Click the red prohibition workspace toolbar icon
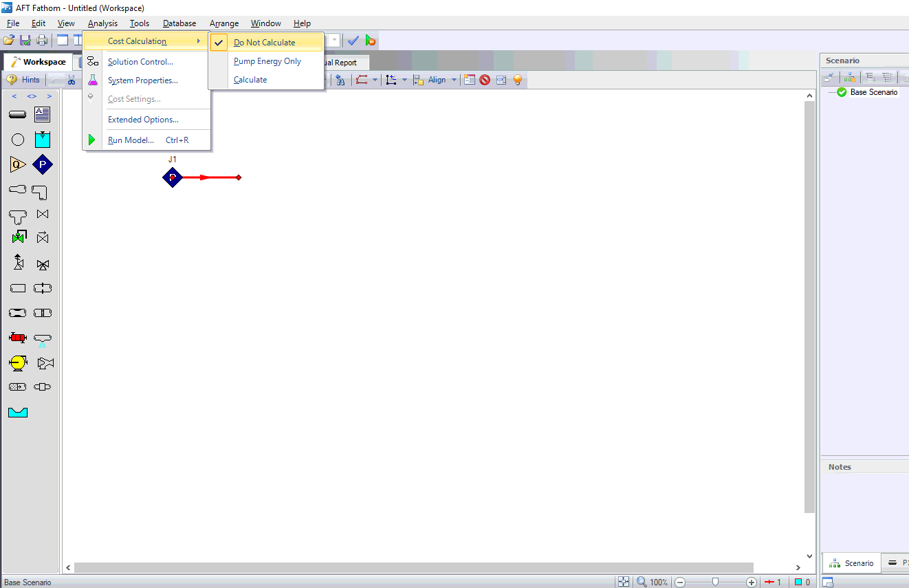 [485, 80]
